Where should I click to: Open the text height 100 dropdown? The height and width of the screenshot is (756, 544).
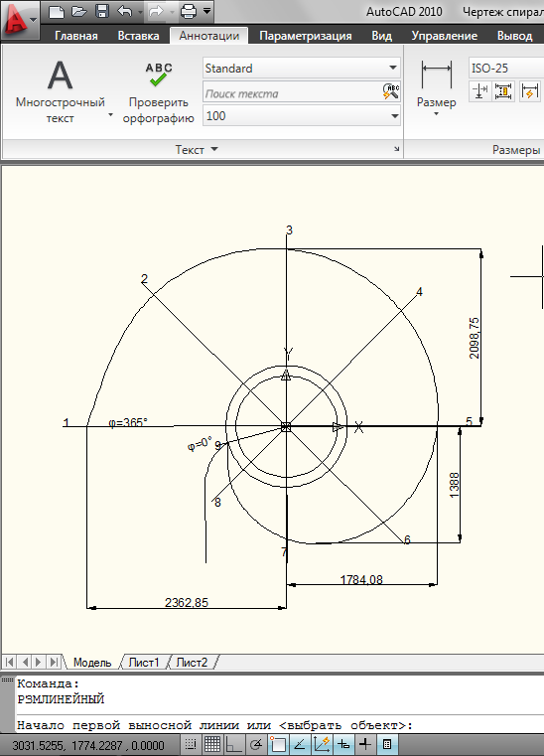click(302, 116)
